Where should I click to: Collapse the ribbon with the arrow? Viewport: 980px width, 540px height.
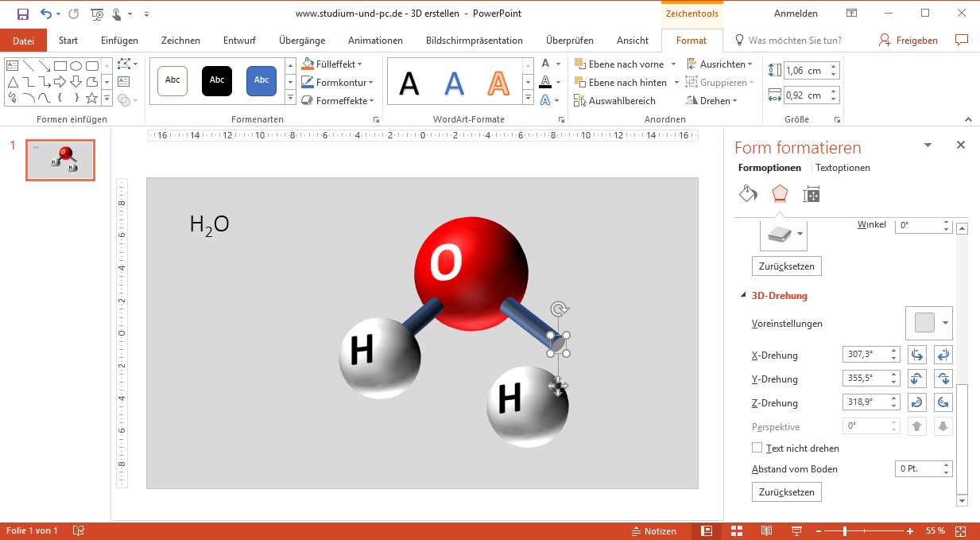coord(967,119)
